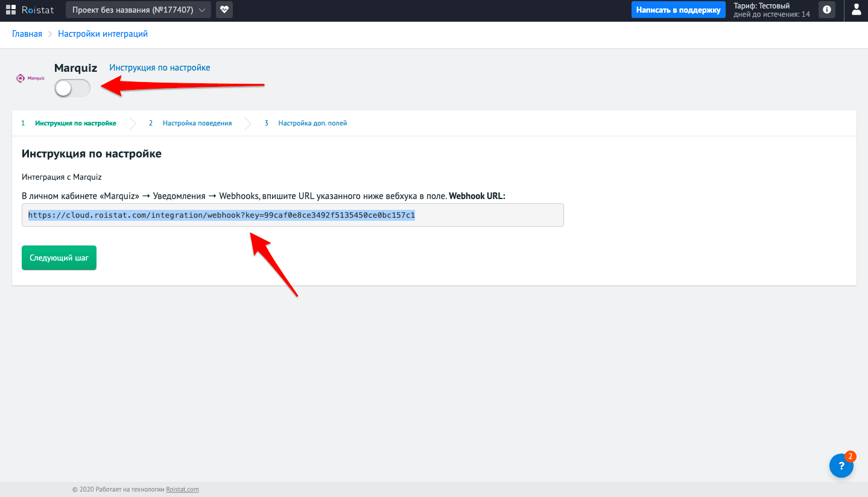The image size is (868, 497).
Task: Open the heartbeat health status icon
Action: click(x=224, y=10)
